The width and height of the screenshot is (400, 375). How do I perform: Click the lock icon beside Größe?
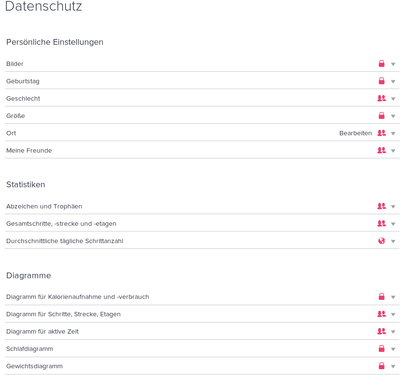382,115
